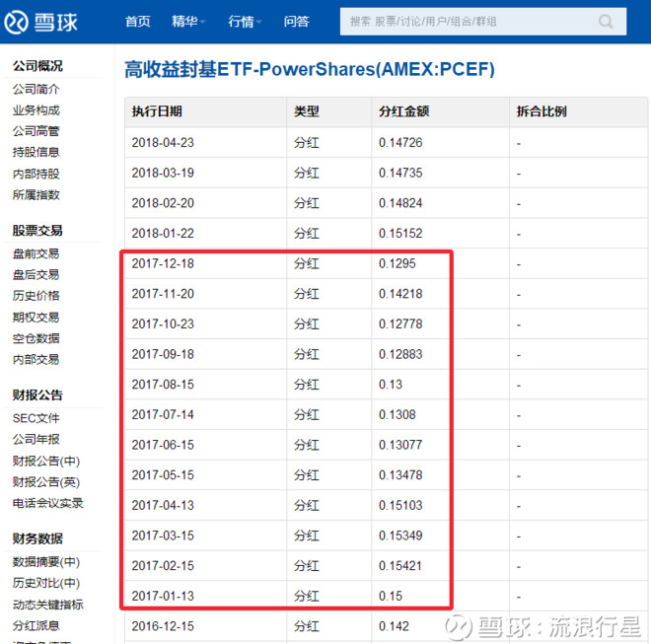651x644 pixels.
Task: Open 财报公告(英) in the sidebar
Action: pos(46,482)
